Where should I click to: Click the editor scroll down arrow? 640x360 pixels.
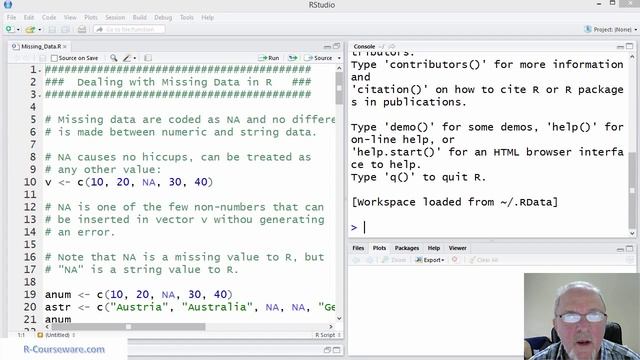click(339, 318)
